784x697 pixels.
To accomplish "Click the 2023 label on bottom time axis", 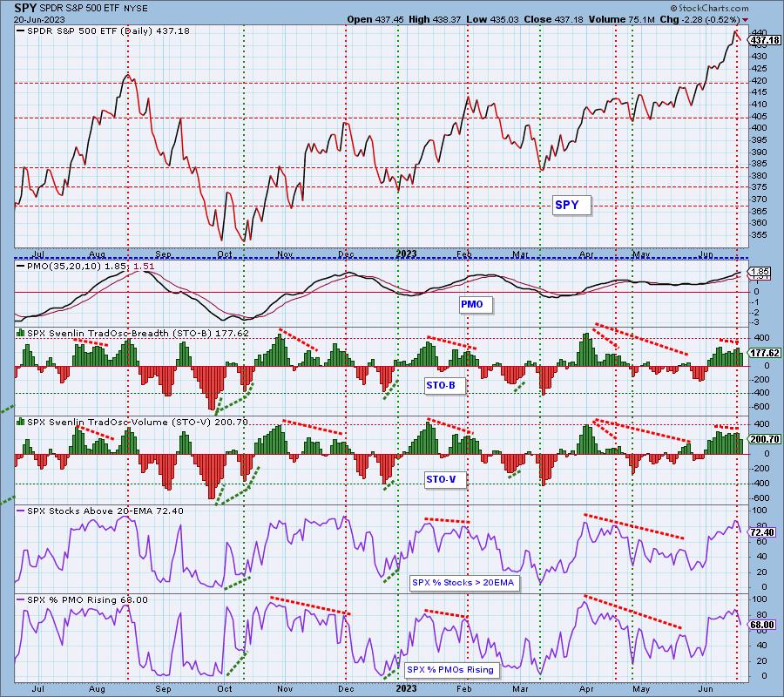I will [x=406, y=689].
